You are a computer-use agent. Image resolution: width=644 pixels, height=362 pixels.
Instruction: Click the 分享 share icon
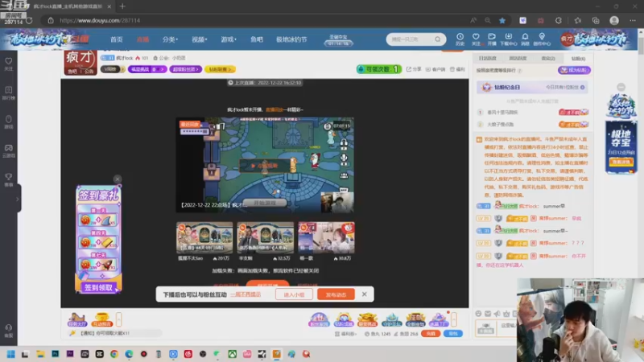(x=414, y=69)
